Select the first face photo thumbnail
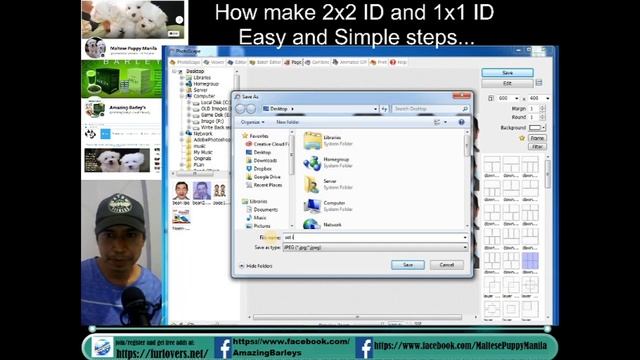The width and height of the screenshot is (640, 360). pos(181,191)
